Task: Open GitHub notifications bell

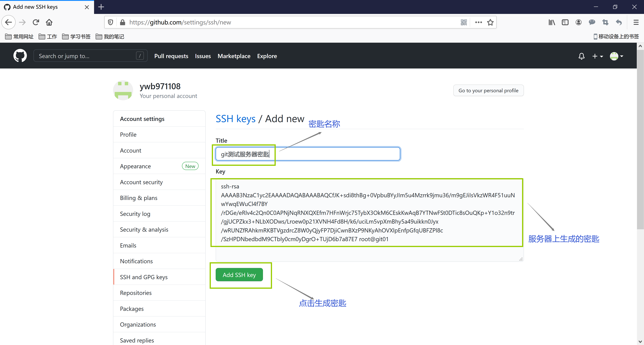Action: coord(581,56)
